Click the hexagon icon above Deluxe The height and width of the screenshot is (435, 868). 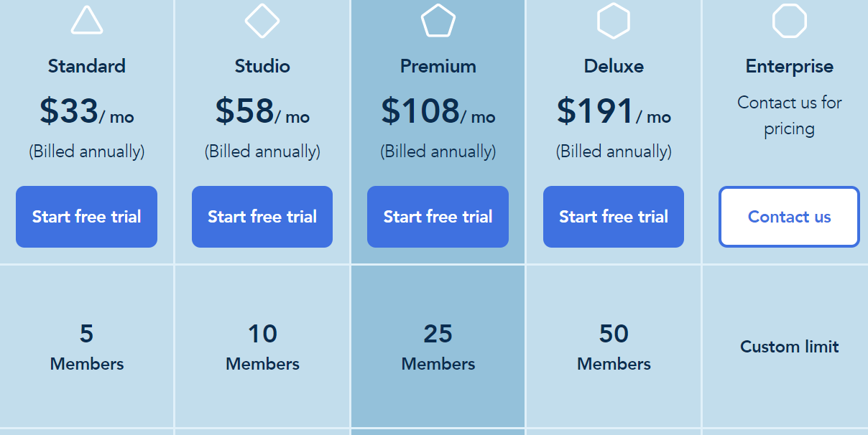(x=614, y=20)
